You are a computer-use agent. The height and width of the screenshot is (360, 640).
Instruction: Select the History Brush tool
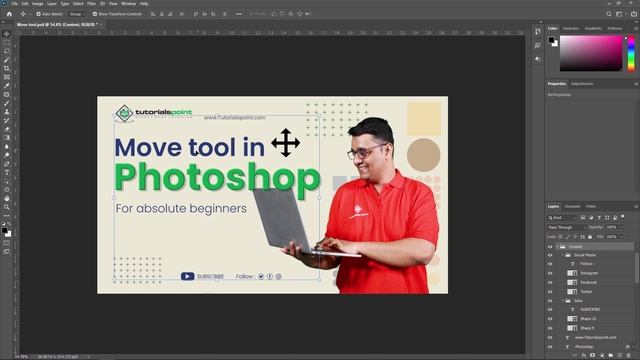point(7,120)
